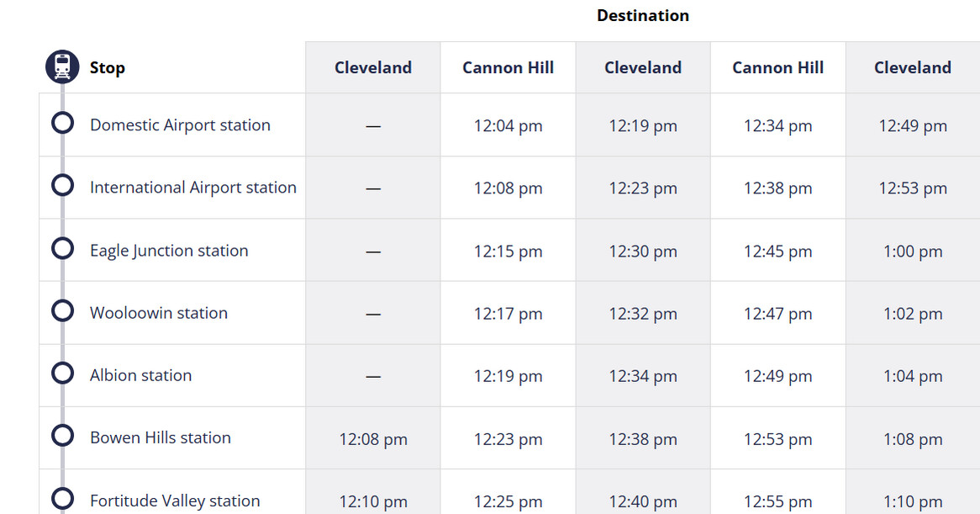Select the 12:04 pm Domestic Airport departure time
The height and width of the screenshot is (514, 980).
point(508,126)
